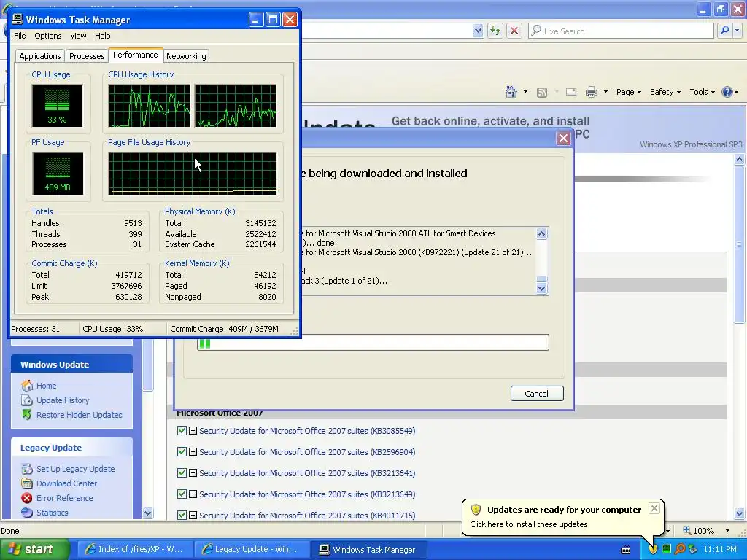Click the Set Up Legacy Update icon
The width and height of the screenshot is (747, 560).
click(x=27, y=469)
